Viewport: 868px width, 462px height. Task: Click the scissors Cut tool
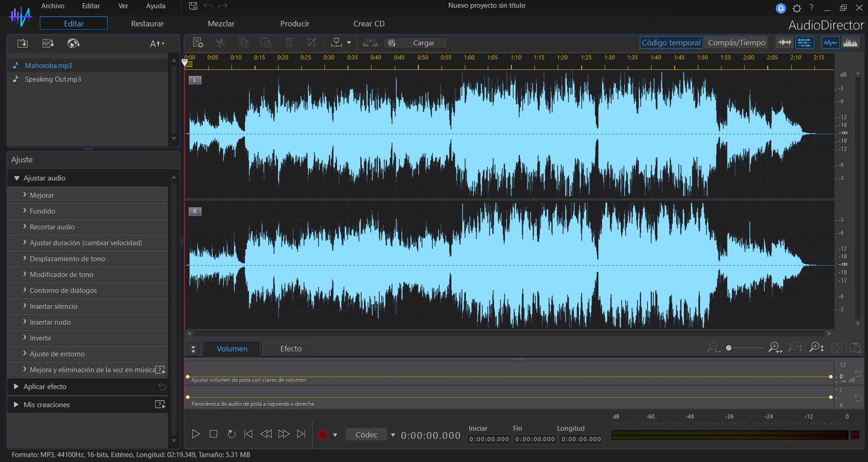[221, 43]
